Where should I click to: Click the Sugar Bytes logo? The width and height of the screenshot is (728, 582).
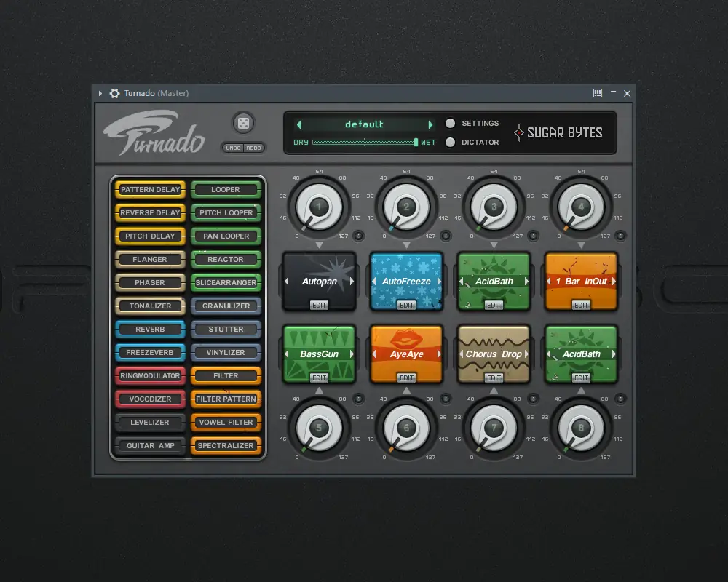click(558, 132)
